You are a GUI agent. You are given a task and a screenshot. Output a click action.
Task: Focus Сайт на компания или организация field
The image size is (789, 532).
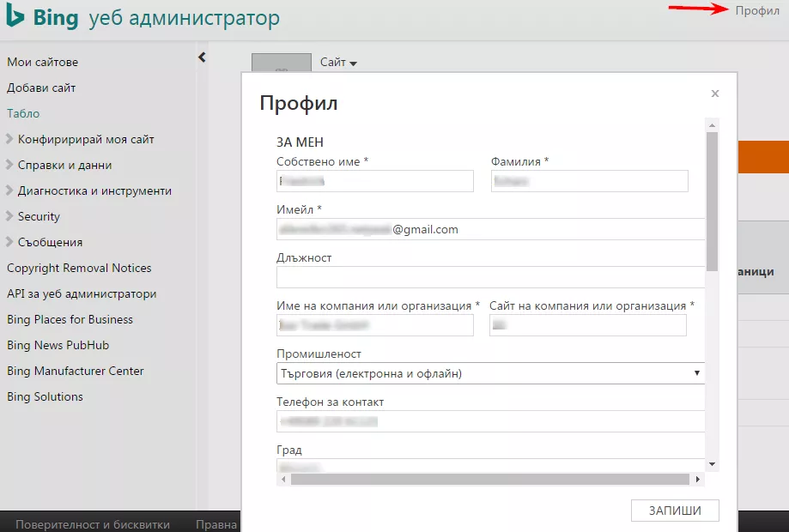point(588,325)
